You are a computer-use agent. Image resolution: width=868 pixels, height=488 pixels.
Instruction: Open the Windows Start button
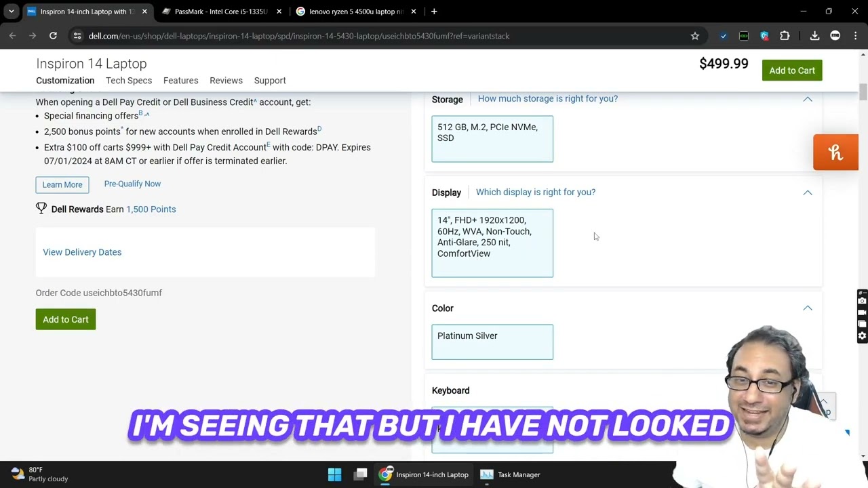[335, 474]
